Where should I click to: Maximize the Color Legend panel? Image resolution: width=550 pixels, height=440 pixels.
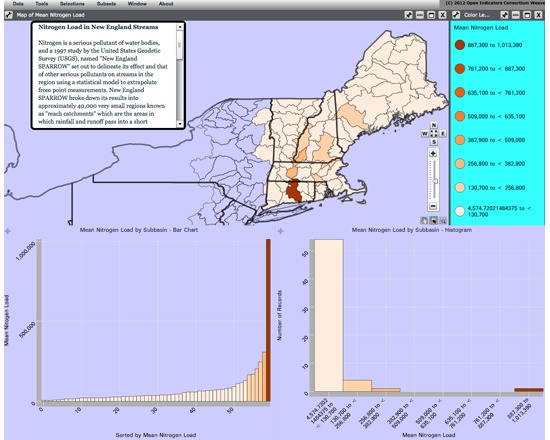[527, 15]
